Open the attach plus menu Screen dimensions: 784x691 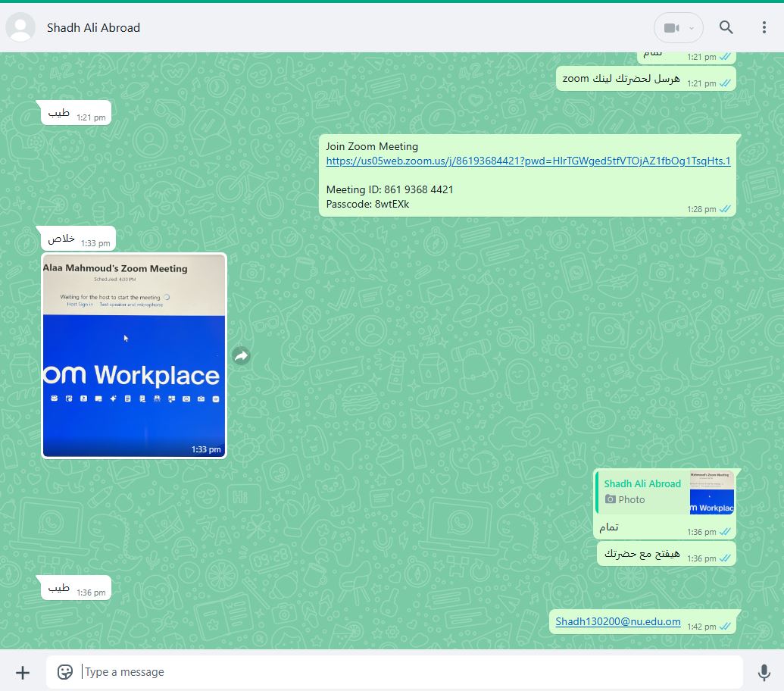23,673
